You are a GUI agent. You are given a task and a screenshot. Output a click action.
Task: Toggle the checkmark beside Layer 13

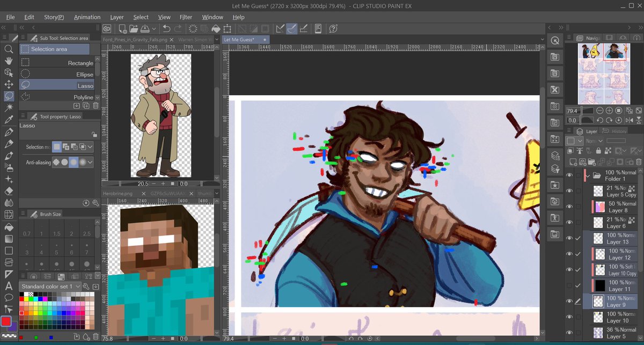[x=578, y=238]
